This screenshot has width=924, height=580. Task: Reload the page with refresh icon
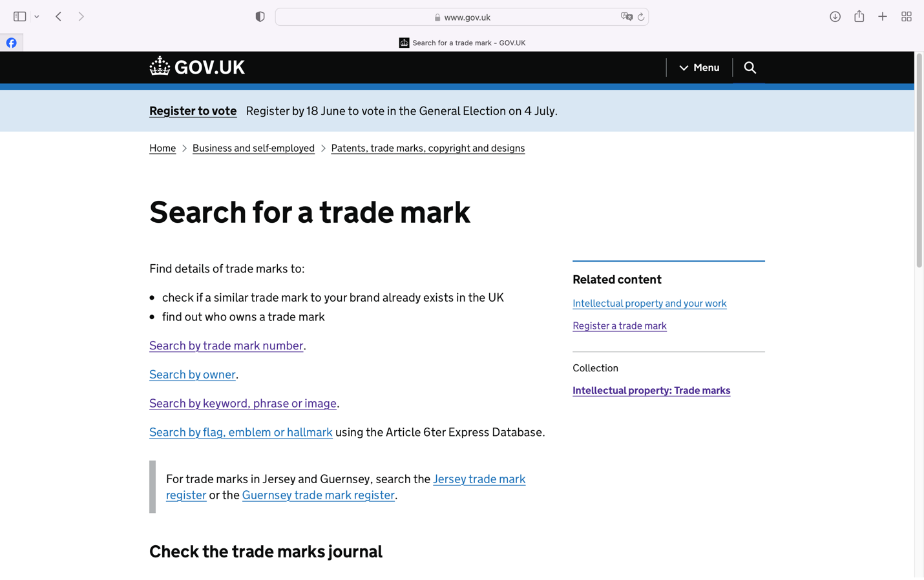coord(641,17)
